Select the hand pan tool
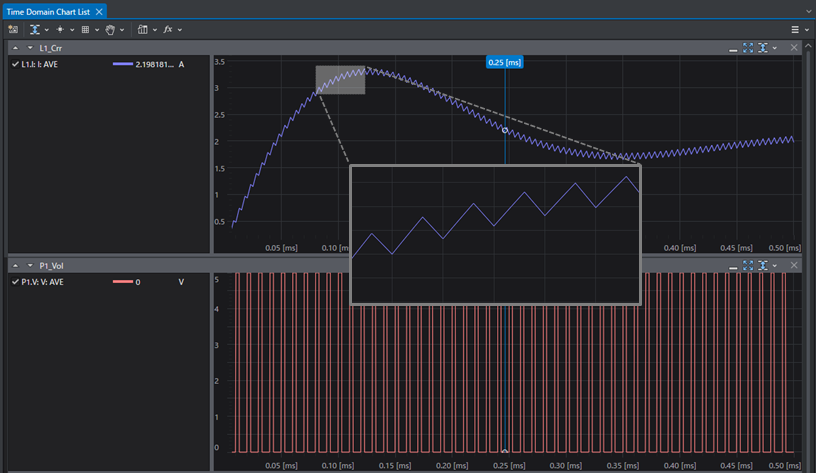 click(110, 30)
